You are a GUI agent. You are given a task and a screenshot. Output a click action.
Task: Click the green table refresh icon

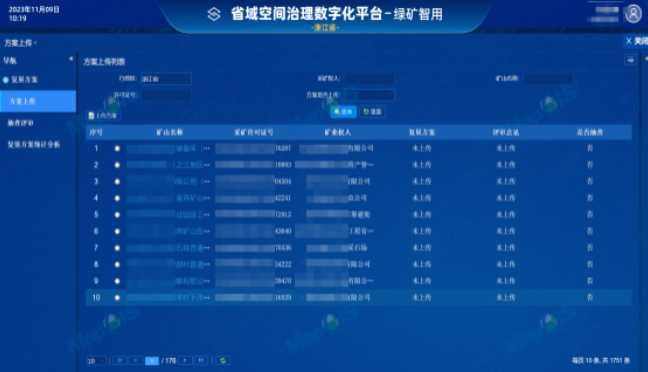(223, 360)
